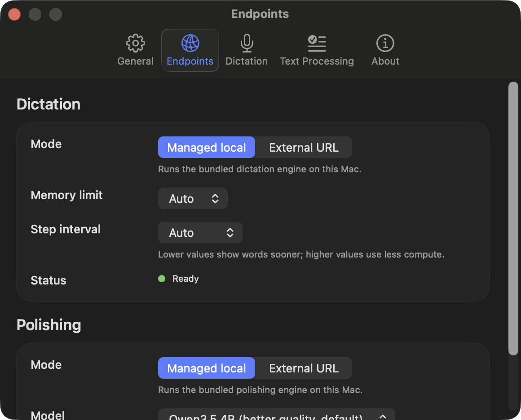Click the Memory limit label
Viewport: 521px width, 420px height.
[x=66, y=195]
